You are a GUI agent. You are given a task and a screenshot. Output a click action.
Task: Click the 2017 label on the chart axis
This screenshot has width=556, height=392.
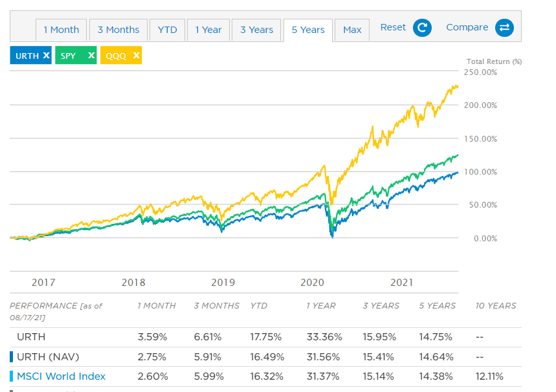[43, 283]
